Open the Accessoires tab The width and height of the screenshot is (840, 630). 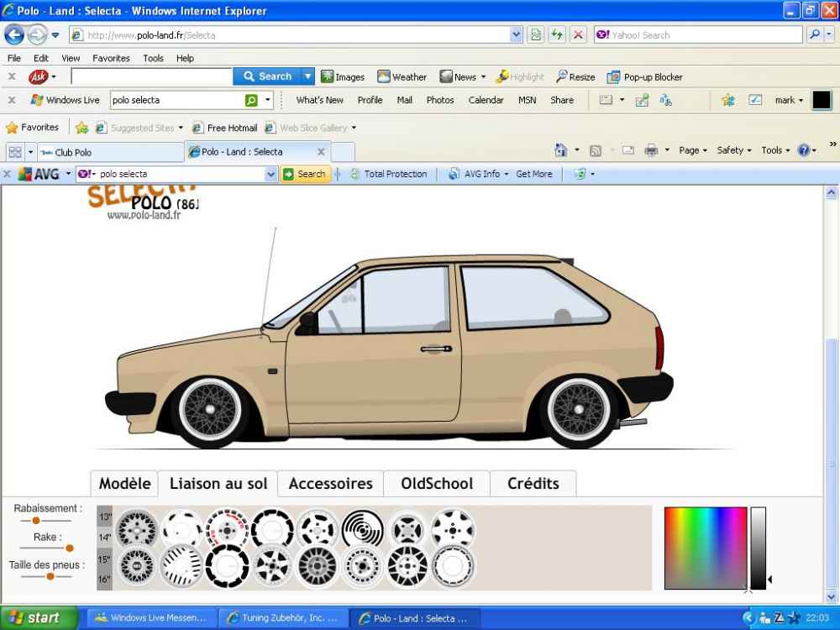330,484
